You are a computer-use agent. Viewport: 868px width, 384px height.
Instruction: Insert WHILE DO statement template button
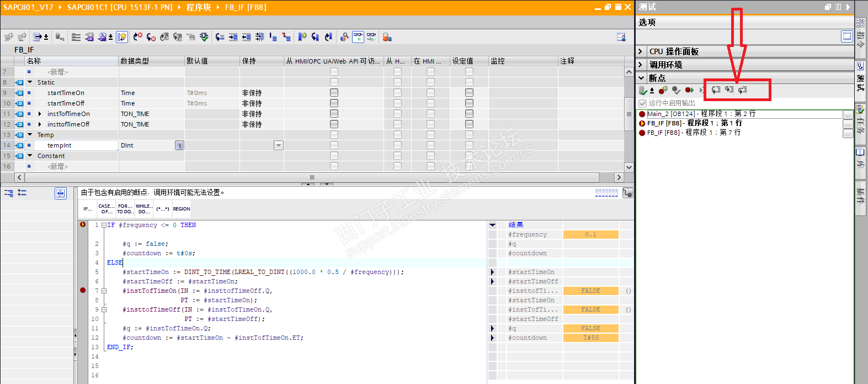[144, 209]
